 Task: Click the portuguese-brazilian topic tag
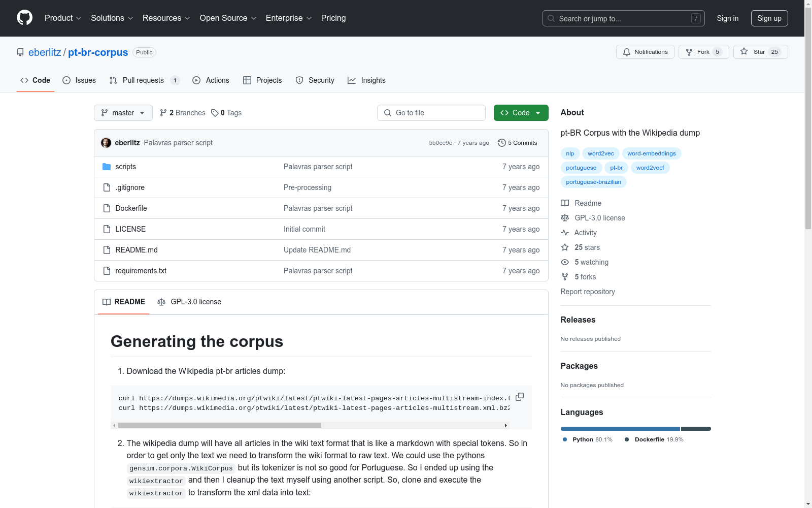[x=594, y=182]
